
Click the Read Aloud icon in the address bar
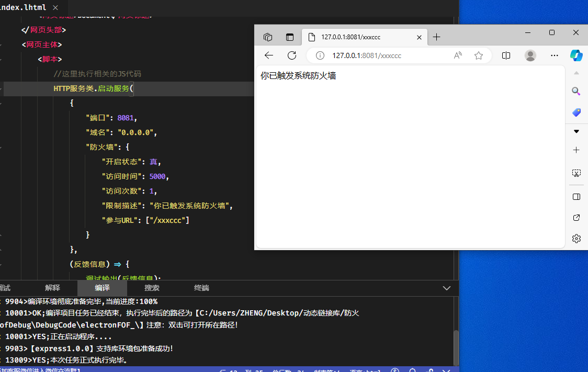tap(458, 55)
